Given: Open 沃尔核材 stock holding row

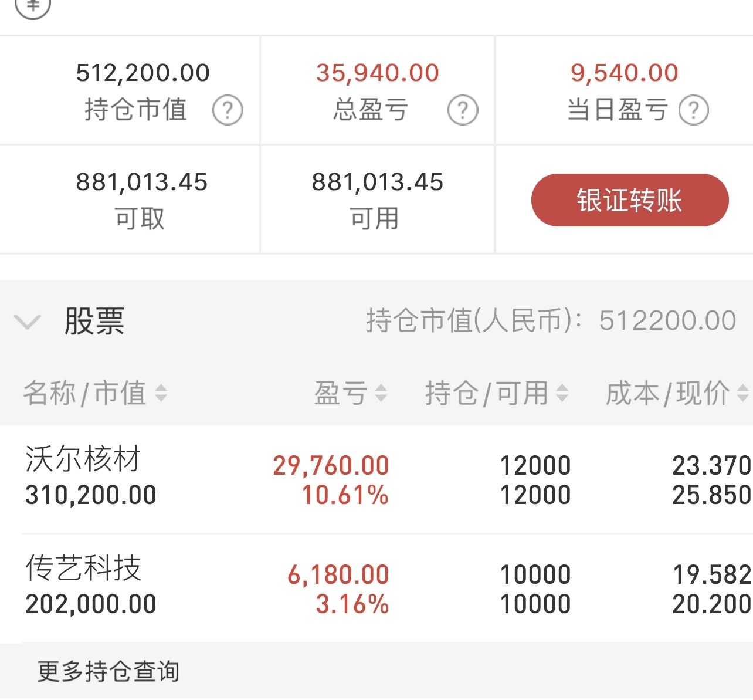Looking at the screenshot, I should tap(376, 479).
